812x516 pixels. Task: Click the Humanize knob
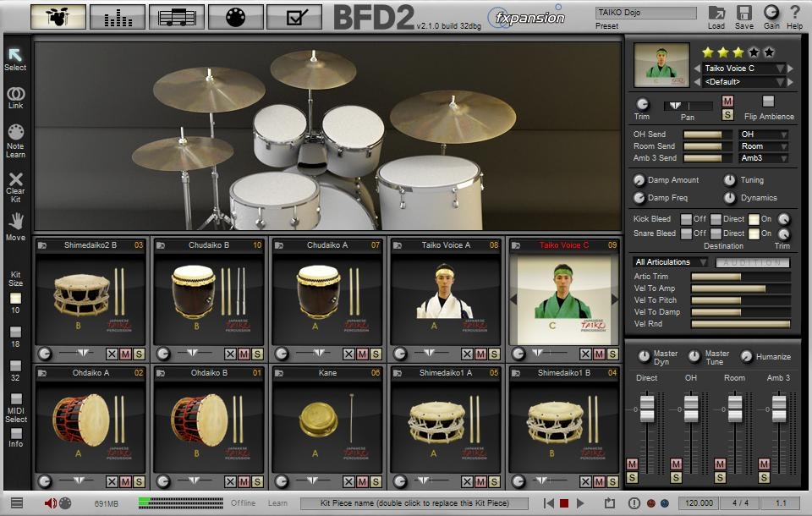[x=746, y=356]
